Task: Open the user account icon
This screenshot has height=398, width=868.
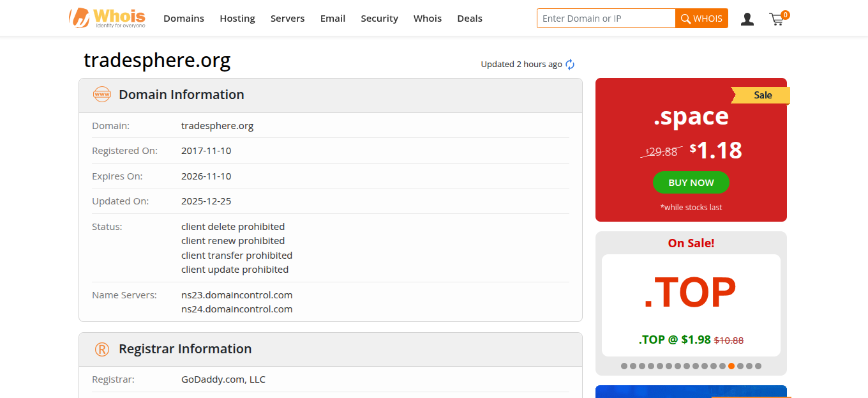Action: click(747, 19)
